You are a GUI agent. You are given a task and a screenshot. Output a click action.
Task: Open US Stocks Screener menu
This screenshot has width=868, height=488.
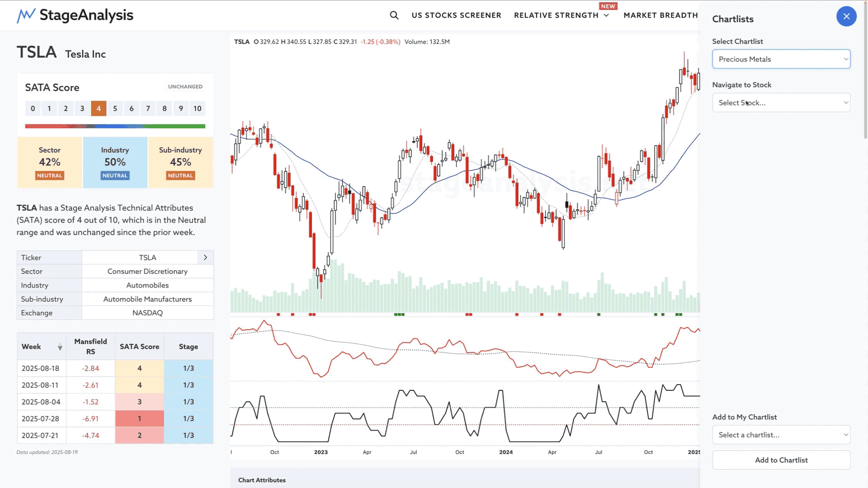(456, 15)
